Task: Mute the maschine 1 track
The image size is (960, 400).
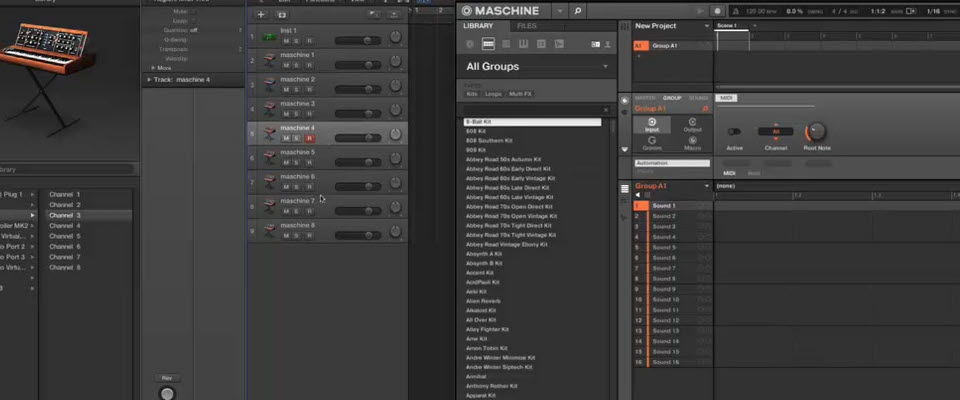Action: (x=286, y=65)
